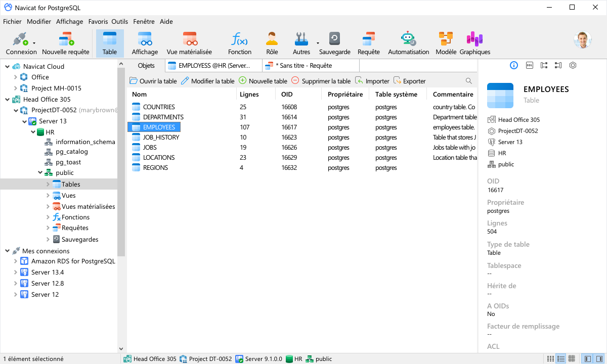Toggle the left navigation pane

click(x=587, y=359)
